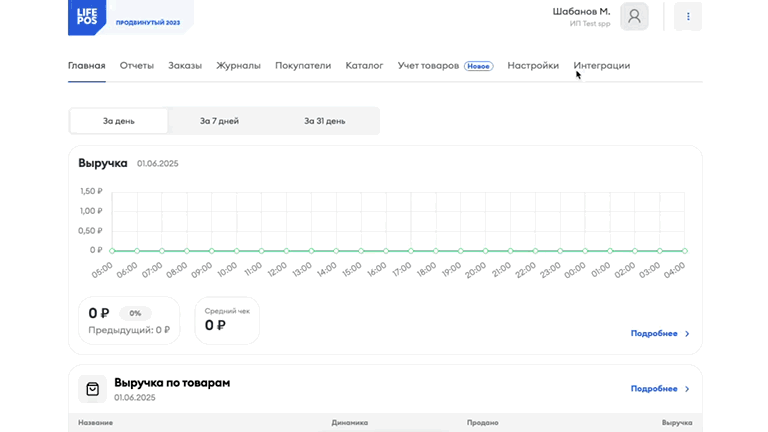
Task: Click the chevron next to Подробнее in Выручка card
Action: [687, 334]
